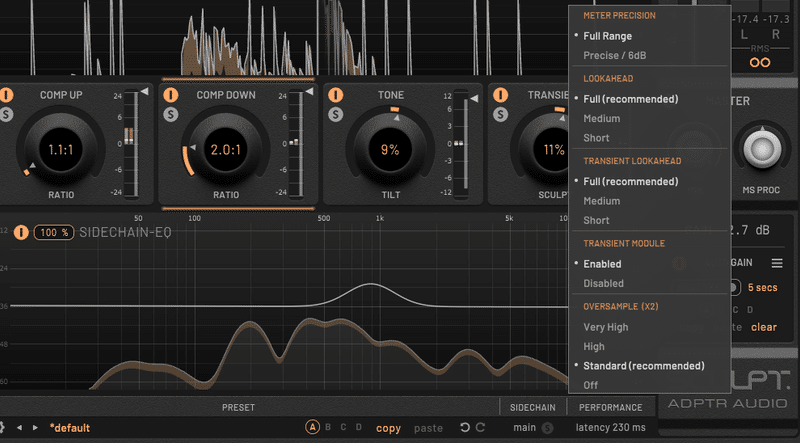Viewport: 800px width, 443px height.
Task: Open the gain hamburger menu icon
Action: point(777,263)
